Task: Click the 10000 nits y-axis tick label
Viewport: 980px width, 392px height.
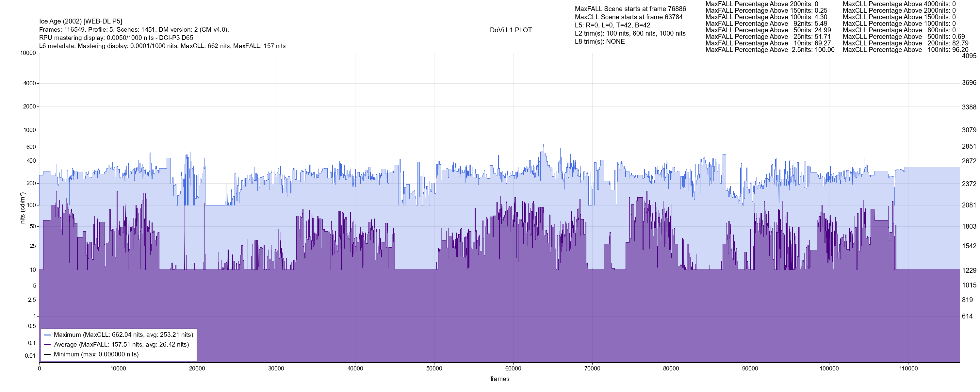Action: click(x=28, y=53)
